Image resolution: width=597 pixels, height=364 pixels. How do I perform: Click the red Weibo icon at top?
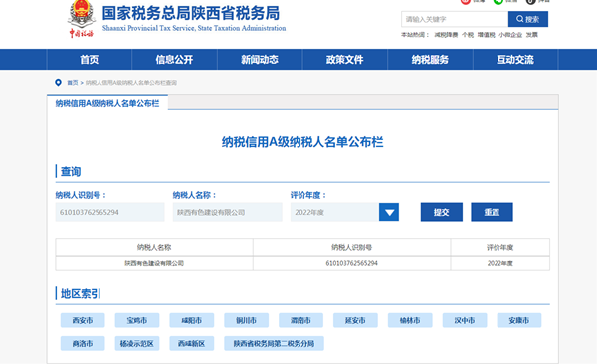(466, 2)
